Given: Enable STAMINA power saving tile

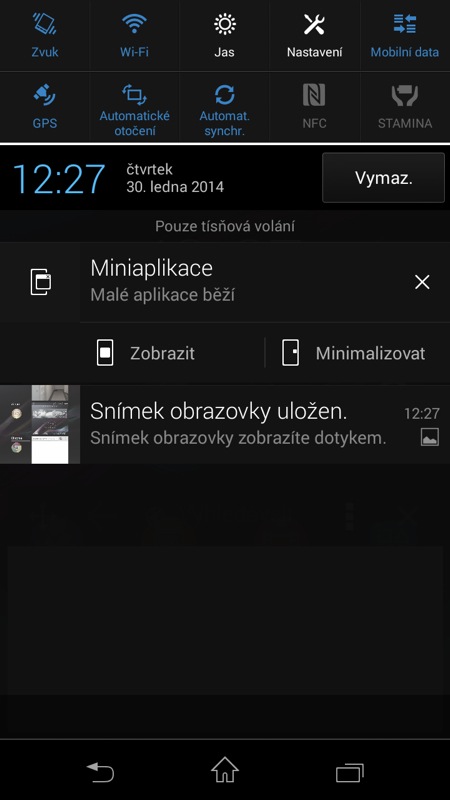Looking at the screenshot, I should 405,107.
